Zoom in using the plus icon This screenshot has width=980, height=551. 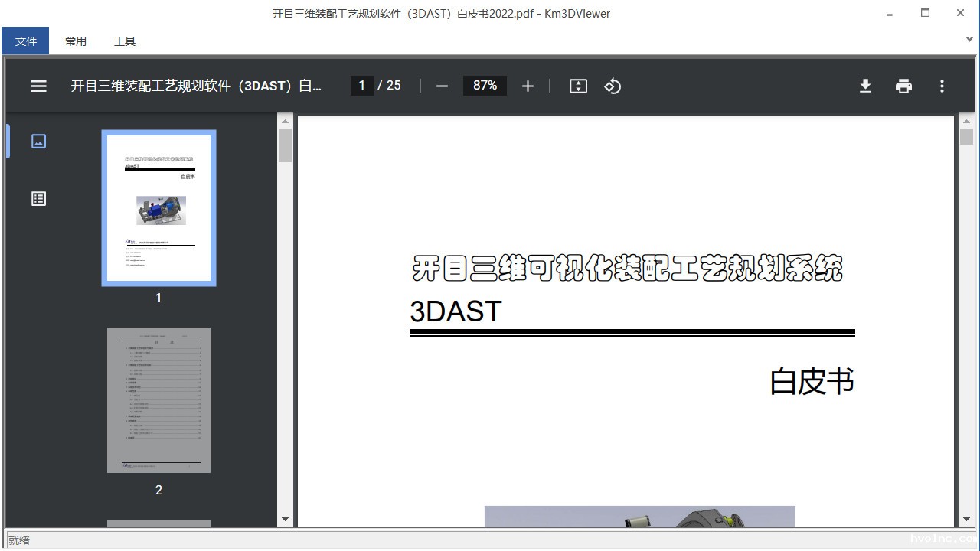click(528, 86)
